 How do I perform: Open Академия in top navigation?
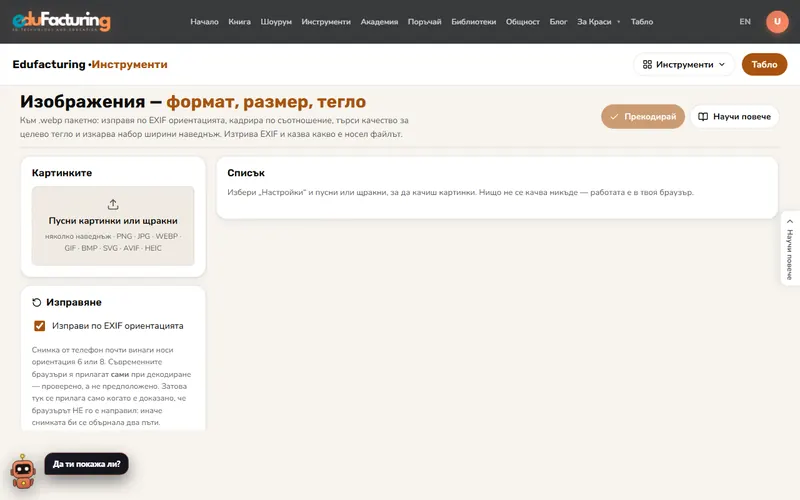point(379,22)
